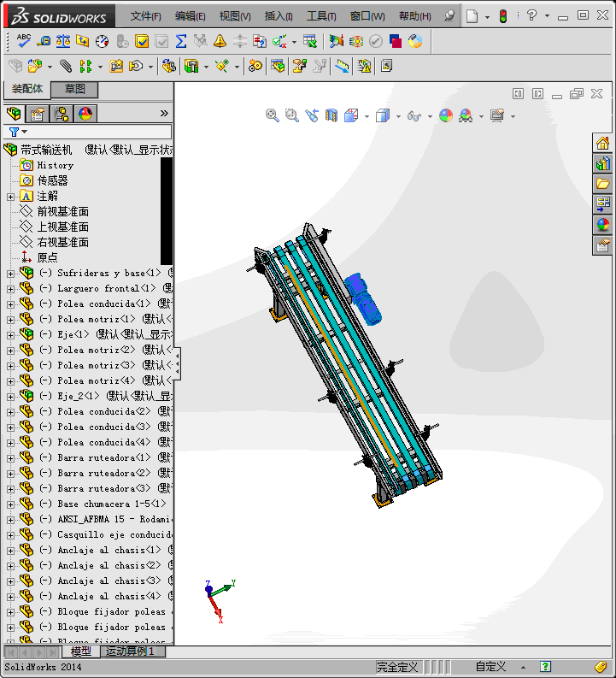The height and width of the screenshot is (678, 616).
Task: Open the 编辑(E) menu
Action: click(190, 16)
